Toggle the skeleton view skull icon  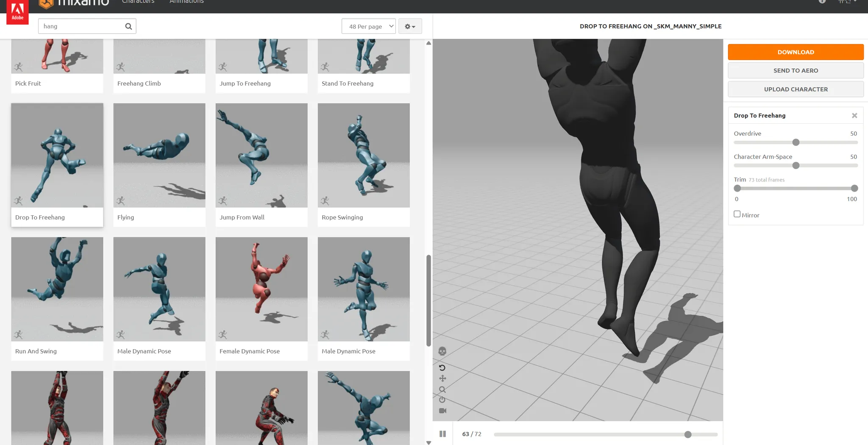[442, 351]
